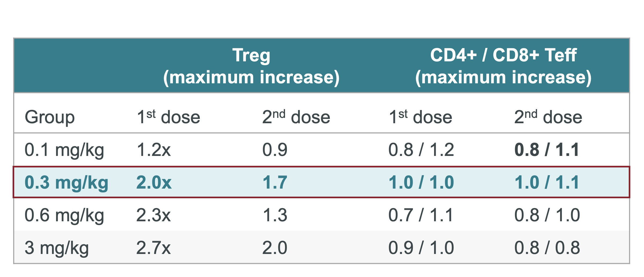Viewport: 644px width, 277px height.
Task: Select the 2.3x value for 0.6 mg/kg
Action: click(153, 215)
